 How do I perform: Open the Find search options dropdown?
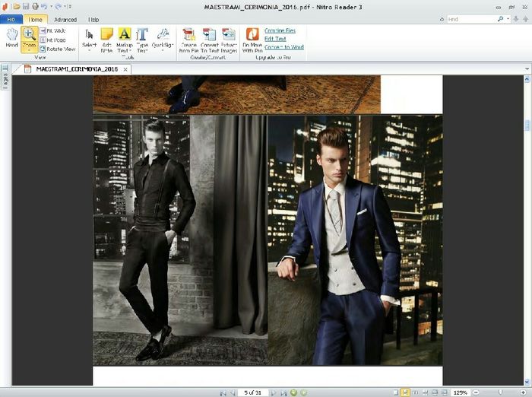pyautogui.click(x=510, y=18)
